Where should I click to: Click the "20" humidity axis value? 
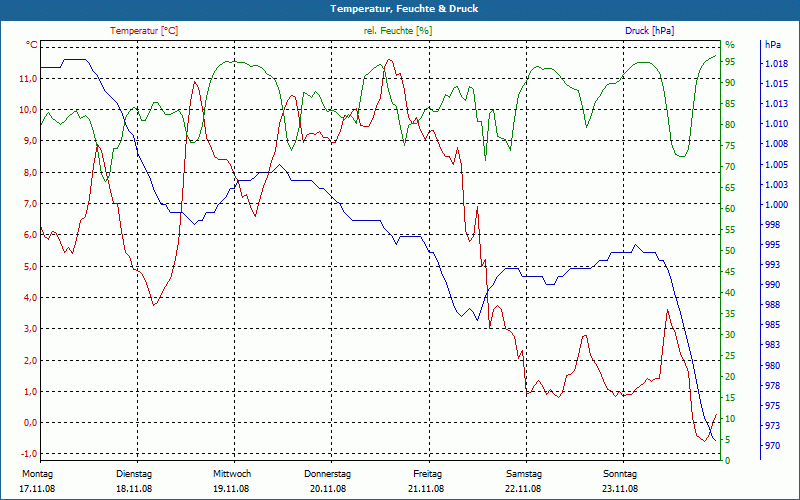730,377
